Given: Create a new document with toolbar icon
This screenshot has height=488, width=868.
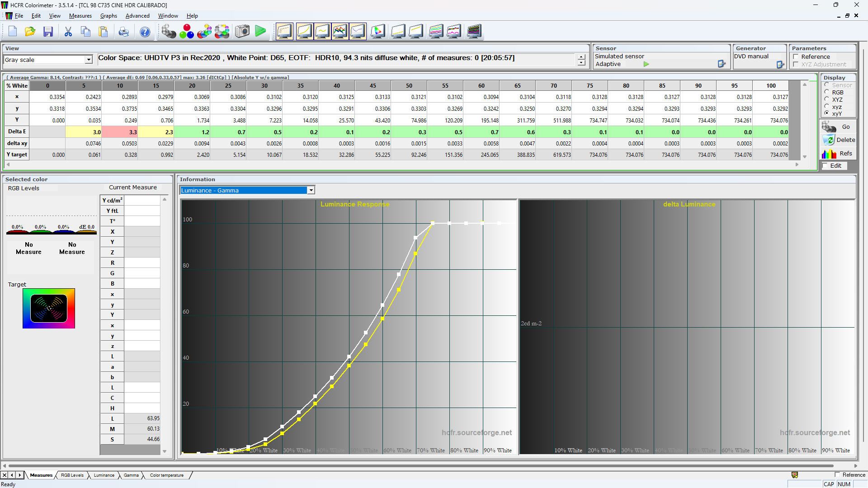Looking at the screenshot, I should point(13,32).
